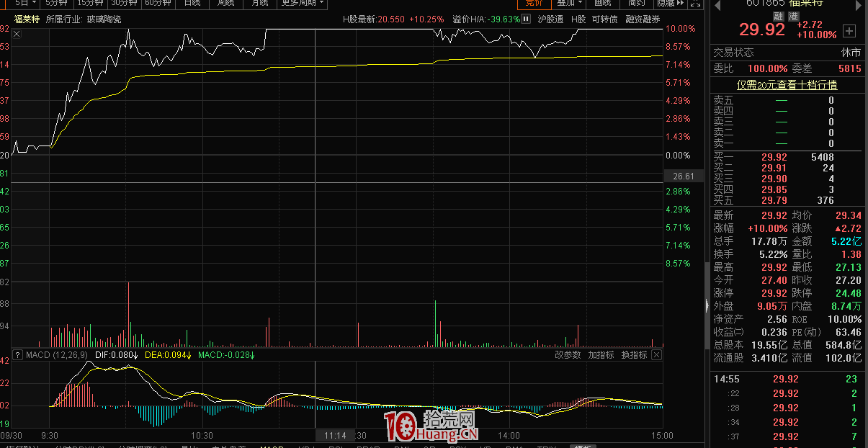
Task: Close the MACD indicator panel
Action: pyautogui.click(x=656, y=355)
